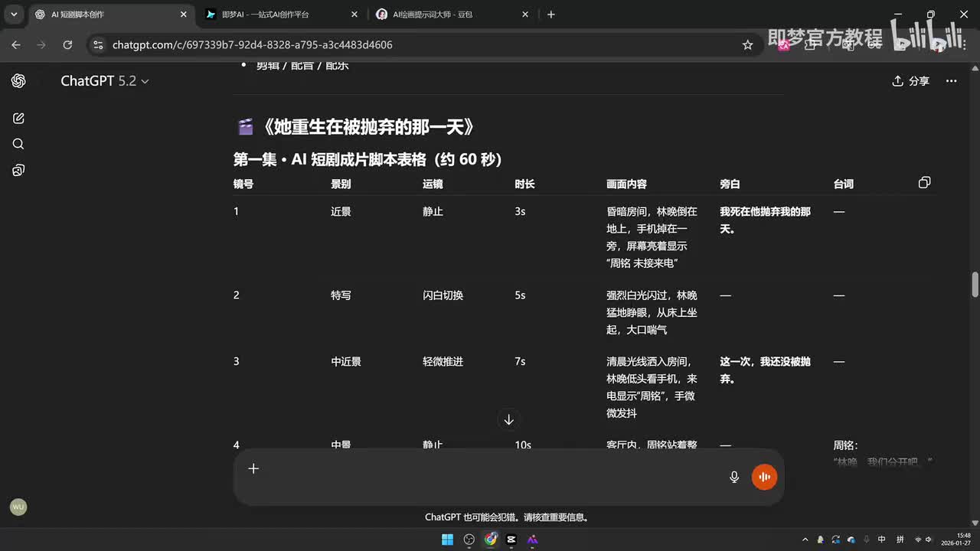Toggle the 中 input language indicator
980x551 pixels.
(882, 540)
